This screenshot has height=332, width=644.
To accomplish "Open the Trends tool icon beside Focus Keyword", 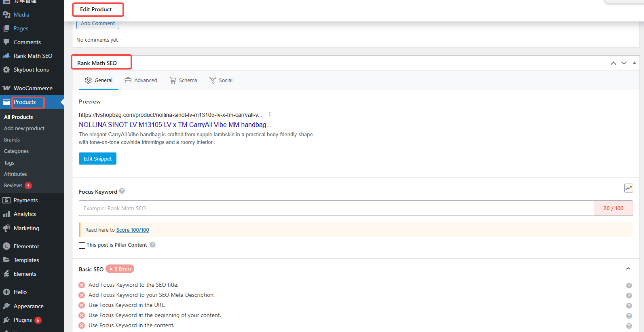I will tap(628, 188).
